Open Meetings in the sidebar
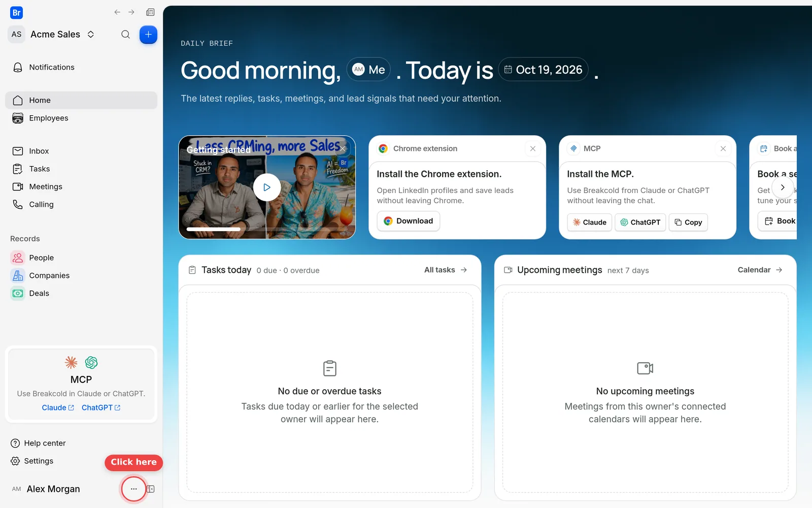This screenshot has width=812, height=508. point(81,186)
